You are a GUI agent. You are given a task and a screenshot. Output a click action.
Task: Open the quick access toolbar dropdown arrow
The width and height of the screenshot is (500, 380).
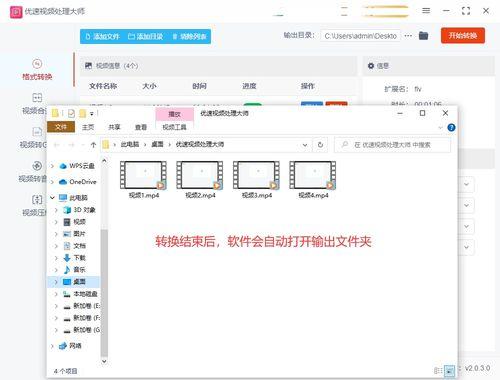click(x=92, y=114)
